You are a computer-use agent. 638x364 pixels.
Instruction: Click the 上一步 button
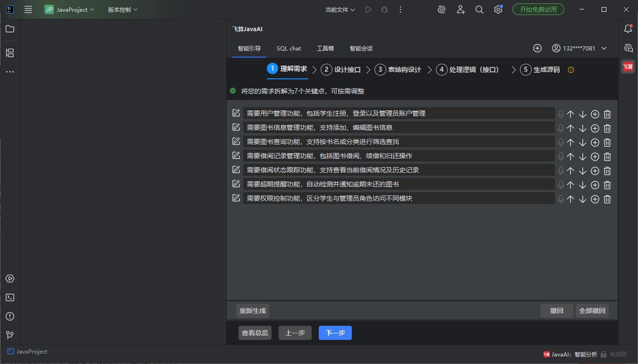pos(295,333)
